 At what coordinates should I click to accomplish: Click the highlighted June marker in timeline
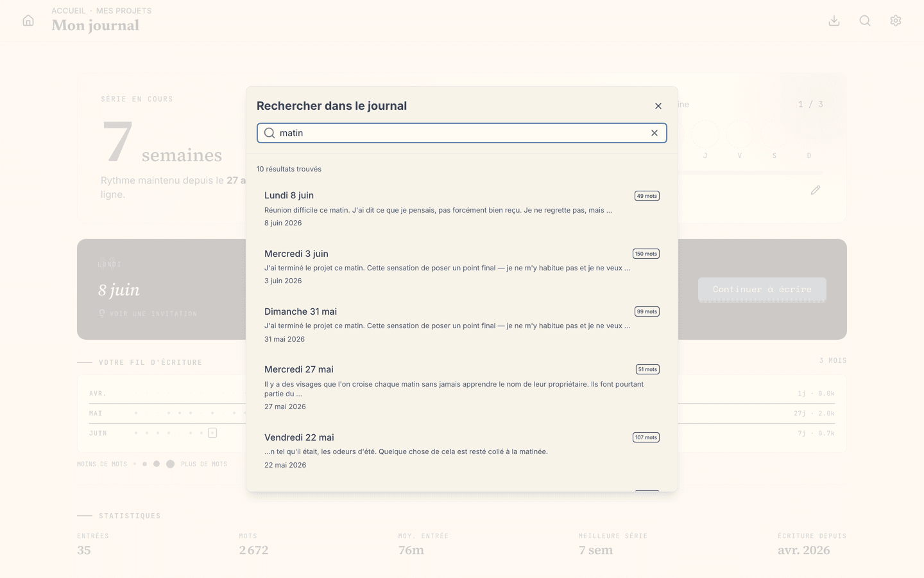click(x=212, y=433)
